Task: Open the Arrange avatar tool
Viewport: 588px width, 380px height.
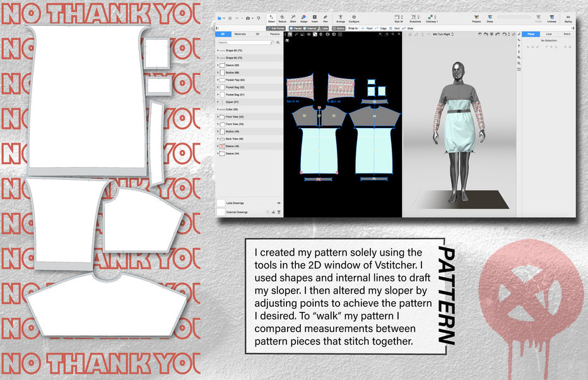Action: point(341,18)
